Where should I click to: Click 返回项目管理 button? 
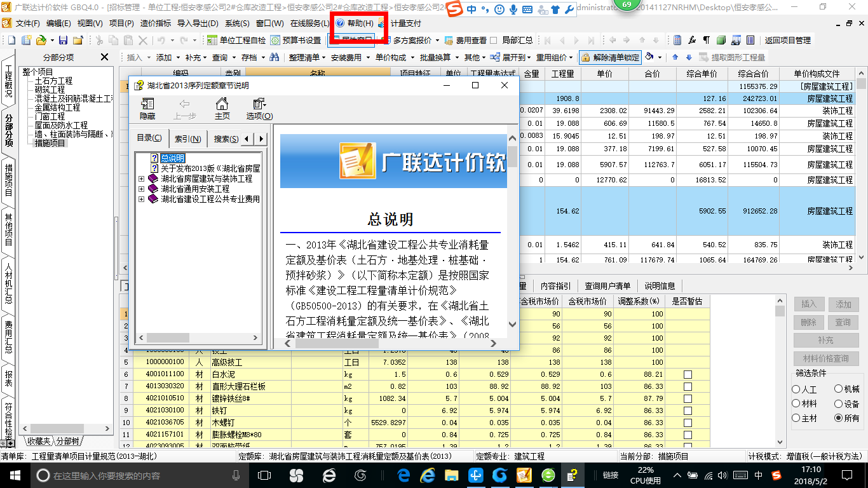pos(788,40)
